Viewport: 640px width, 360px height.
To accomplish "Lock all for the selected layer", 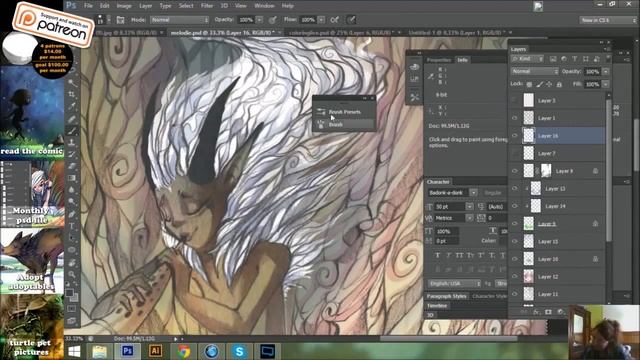I will click(x=559, y=84).
